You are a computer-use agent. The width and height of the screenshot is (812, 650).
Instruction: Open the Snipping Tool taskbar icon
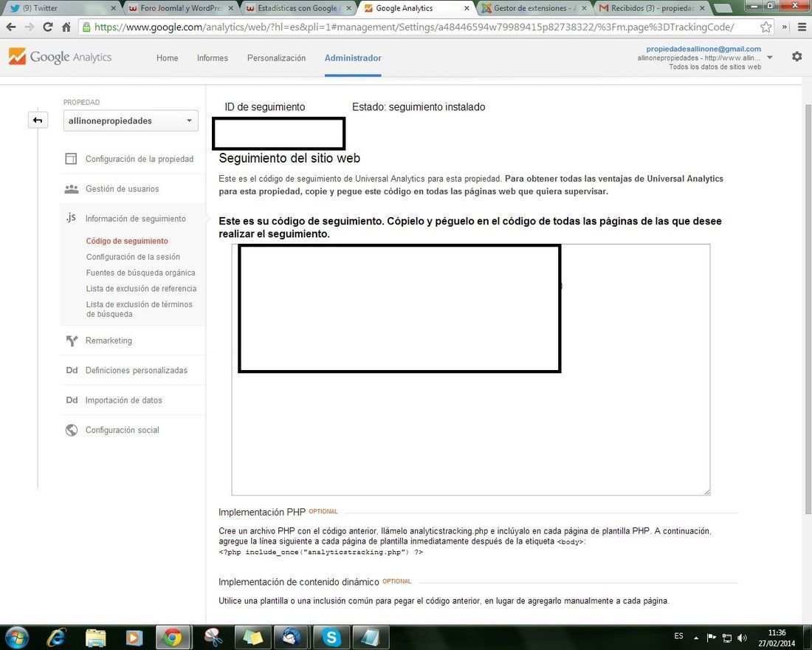tap(213, 637)
